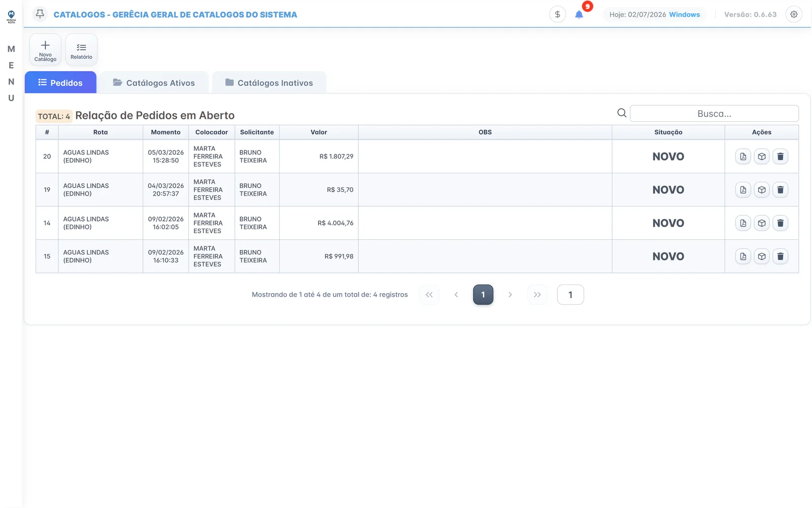Click the date 05/03/2026 15:28:50

(x=165, y=156)
